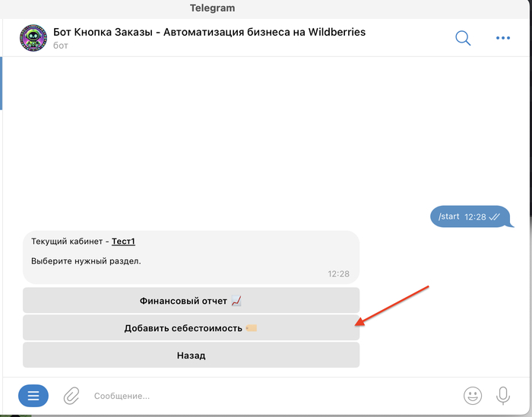Go back with the Назад button

(191, 355)
